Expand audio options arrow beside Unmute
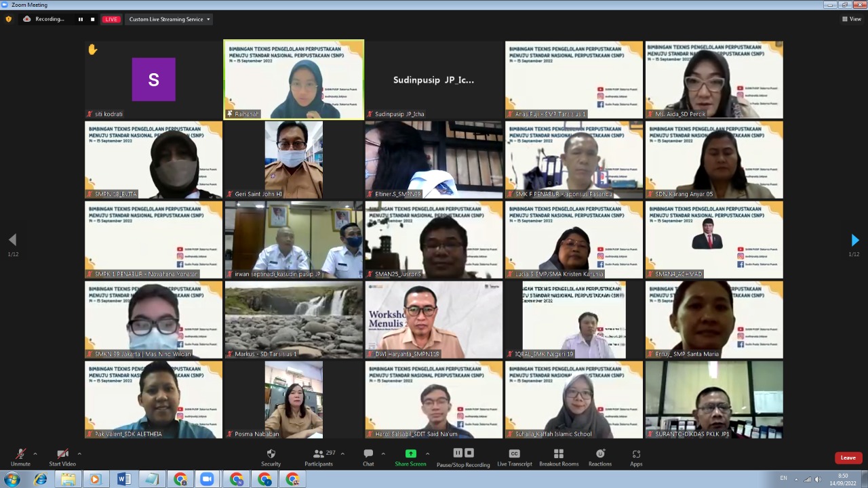Viewport: 868px width, 488px height. pos(35,453)
